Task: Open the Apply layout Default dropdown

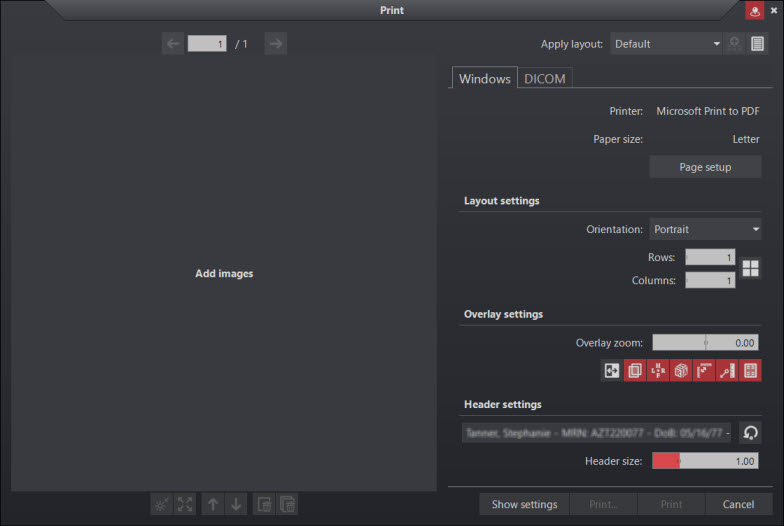Action: click(666, 44)
